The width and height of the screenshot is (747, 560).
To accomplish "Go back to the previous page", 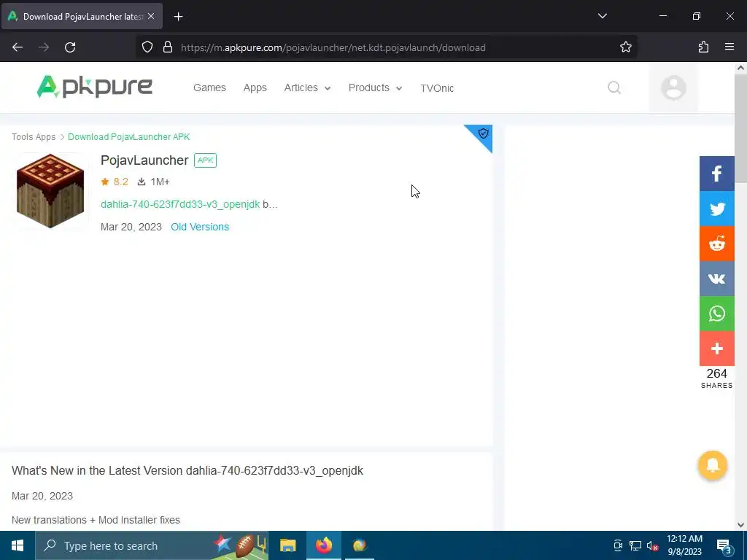I will pyautogui.click(x=18, y=47).
